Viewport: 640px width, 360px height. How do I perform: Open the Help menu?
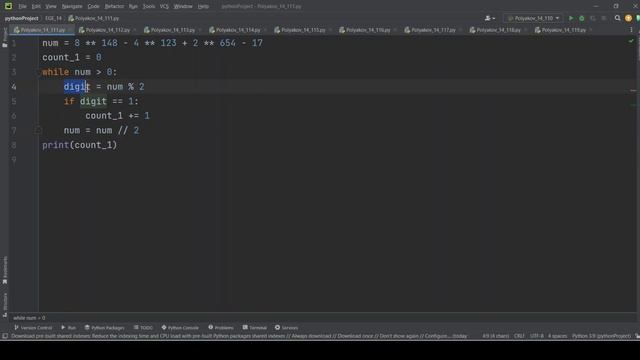point(203,7)
